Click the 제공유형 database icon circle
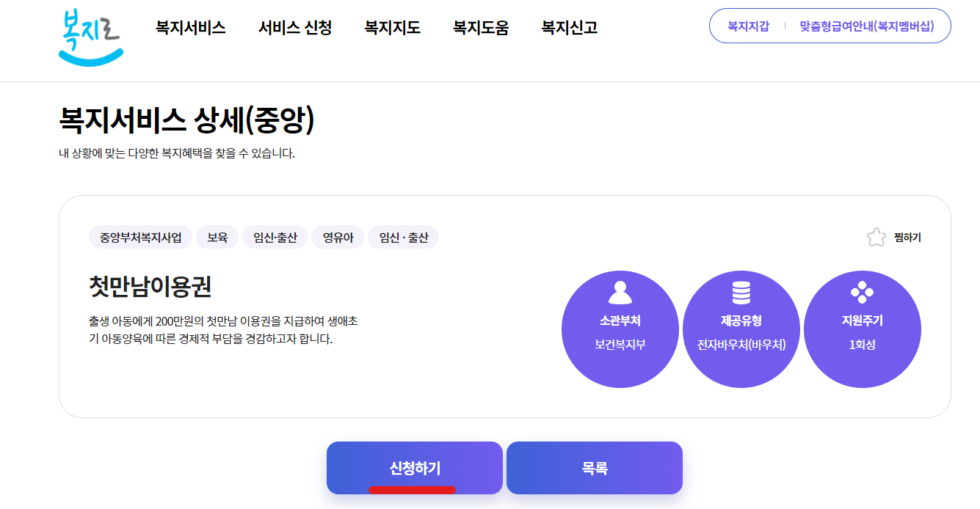The image size is (980, 509). (741, 329)
